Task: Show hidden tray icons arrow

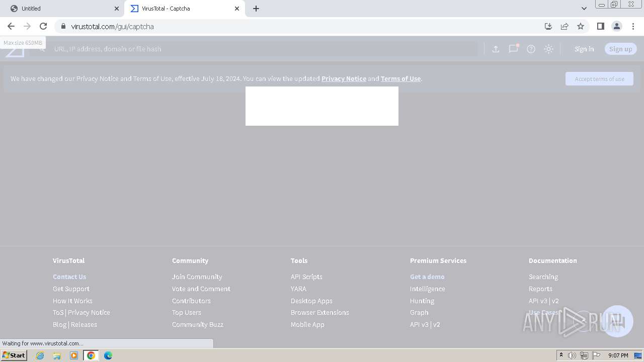Action: tap(561, 355)
